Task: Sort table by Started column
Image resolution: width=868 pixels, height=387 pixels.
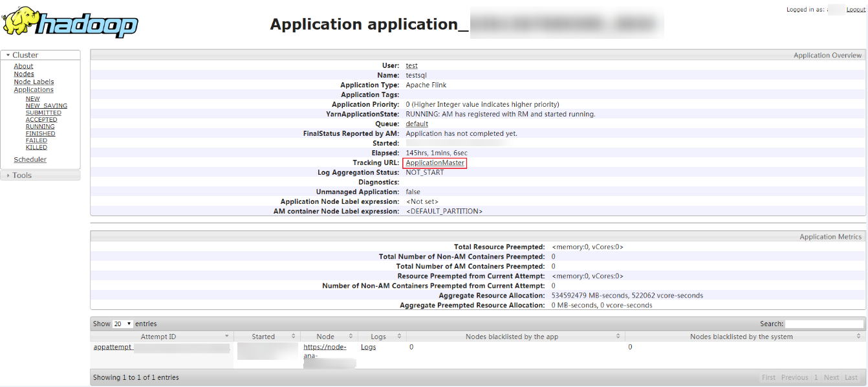Action: (x=263, y=337)
